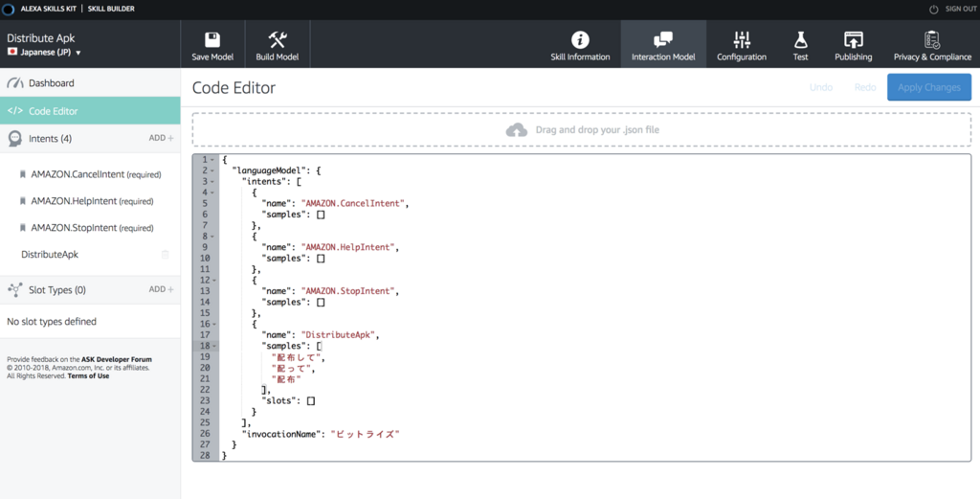Click the "ビットライズ" invocation name value

coord(365,434)
